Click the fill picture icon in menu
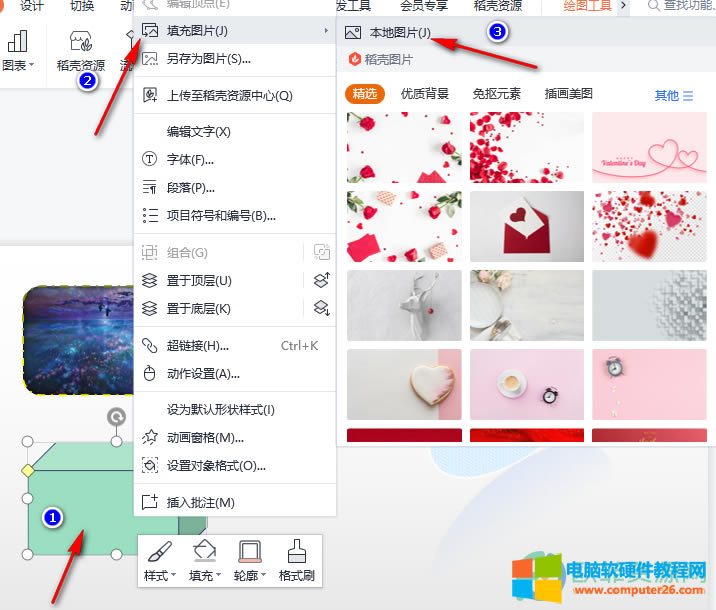The image size is (716, 610). click(149, 31)
